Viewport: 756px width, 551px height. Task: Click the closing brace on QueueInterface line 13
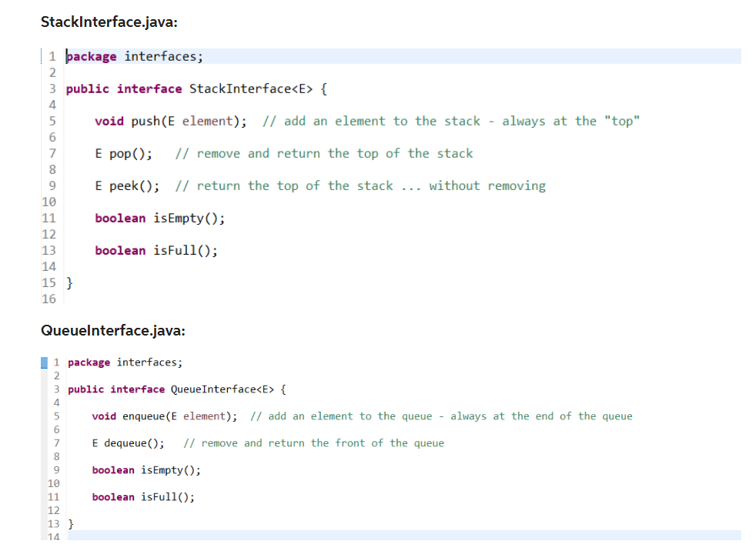tap(69, 523)
